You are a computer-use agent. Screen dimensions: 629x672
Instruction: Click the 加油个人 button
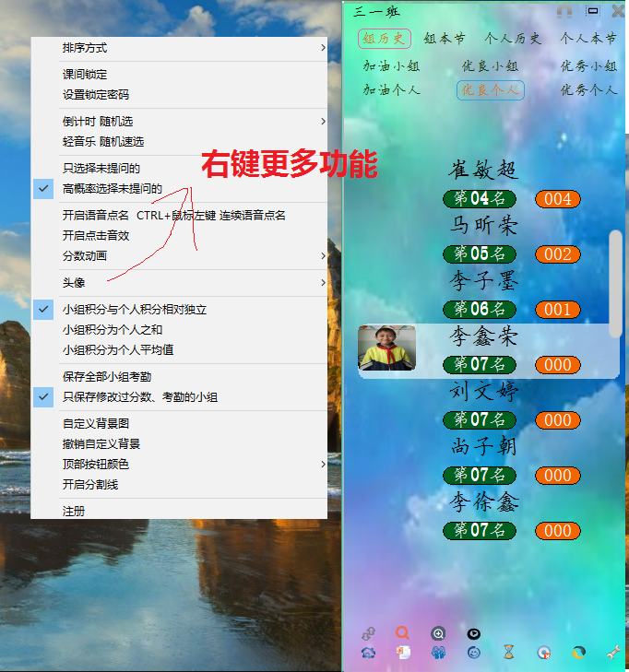point(391,90)
